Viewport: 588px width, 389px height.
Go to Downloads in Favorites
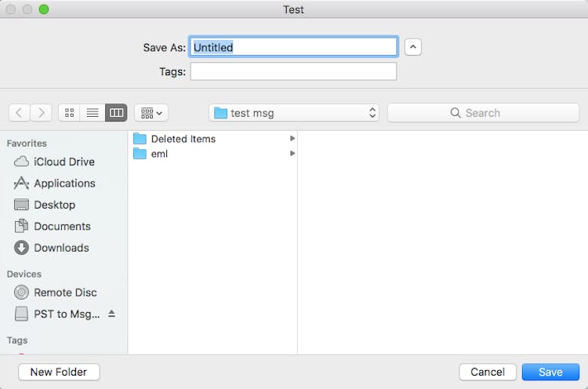pos(61,248)
